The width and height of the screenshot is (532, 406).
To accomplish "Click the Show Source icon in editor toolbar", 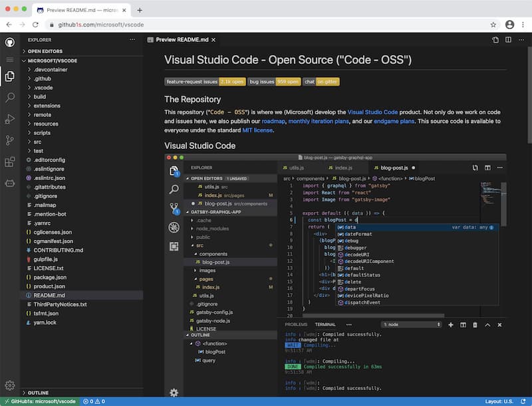I will [495, 40].
